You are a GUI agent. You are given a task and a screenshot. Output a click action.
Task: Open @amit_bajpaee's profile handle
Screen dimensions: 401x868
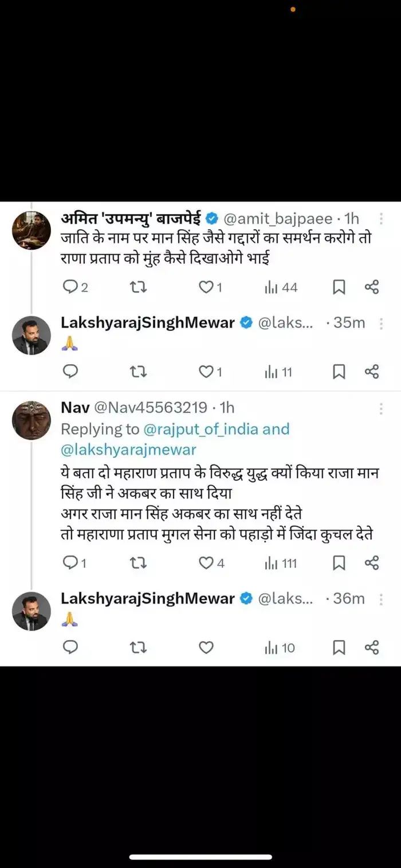(x=278, y=218)
